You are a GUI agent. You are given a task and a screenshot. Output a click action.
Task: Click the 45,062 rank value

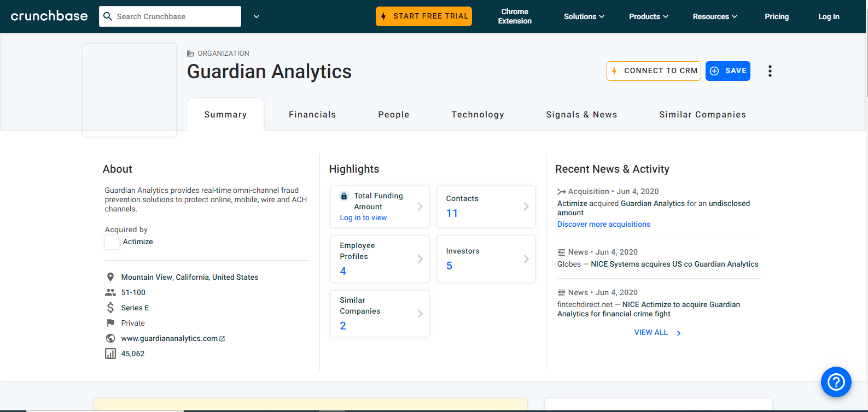tap(133, 354)
